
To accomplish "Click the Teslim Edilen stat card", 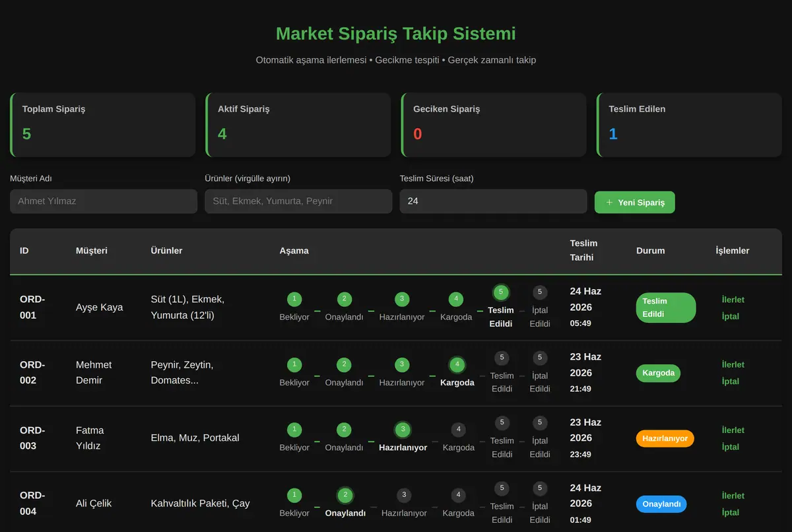I will pyautogui.click(x=689, y=125).
